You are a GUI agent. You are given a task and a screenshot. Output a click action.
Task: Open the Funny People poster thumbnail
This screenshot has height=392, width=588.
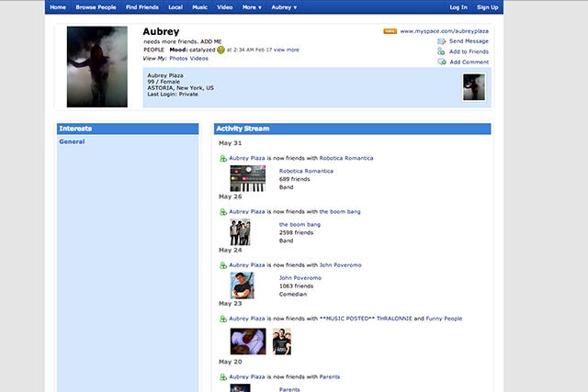(282, 342)
